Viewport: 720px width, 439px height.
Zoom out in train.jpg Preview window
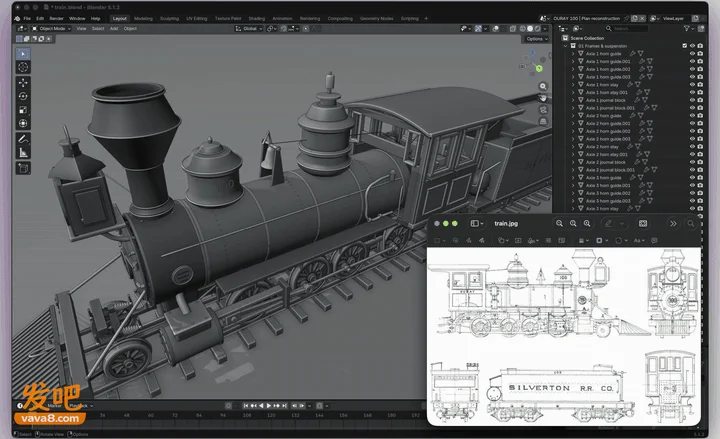point(559,224)
